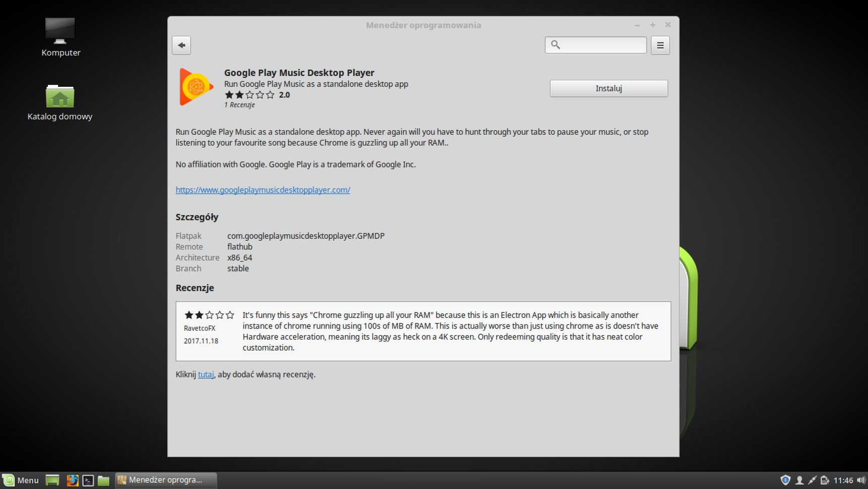The width and height of the screenshot is (868, 489).
Task: Click review date '2017.11.18'
Action: pos(201,341)
